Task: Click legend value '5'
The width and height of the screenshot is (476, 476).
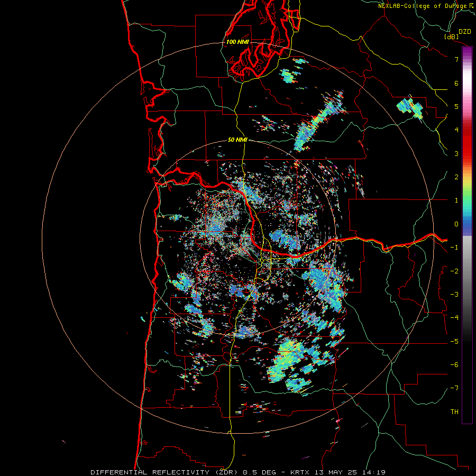Action: [456, 106]
